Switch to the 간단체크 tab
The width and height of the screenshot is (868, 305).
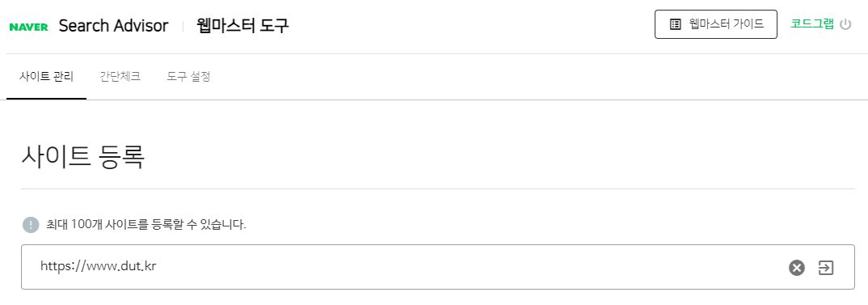[x=120, y=77]
